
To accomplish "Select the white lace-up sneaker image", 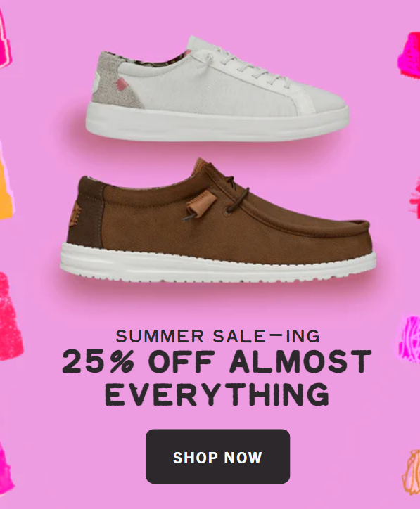I will (217, 89).
